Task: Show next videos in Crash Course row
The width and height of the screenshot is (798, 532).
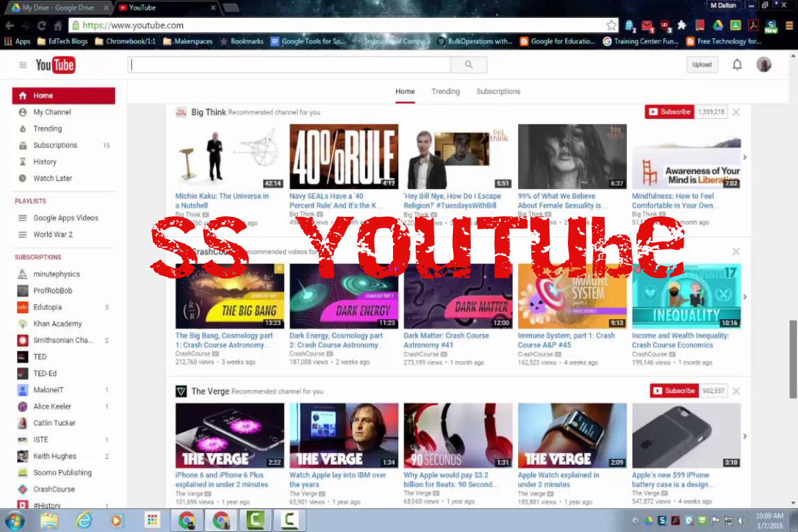Action: [745, 297]
